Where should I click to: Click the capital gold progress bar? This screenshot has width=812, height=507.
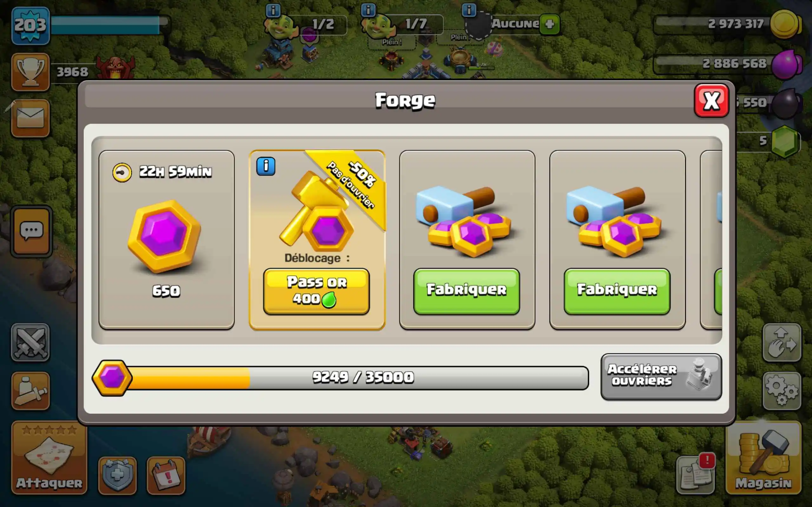[x=341, y=378]
